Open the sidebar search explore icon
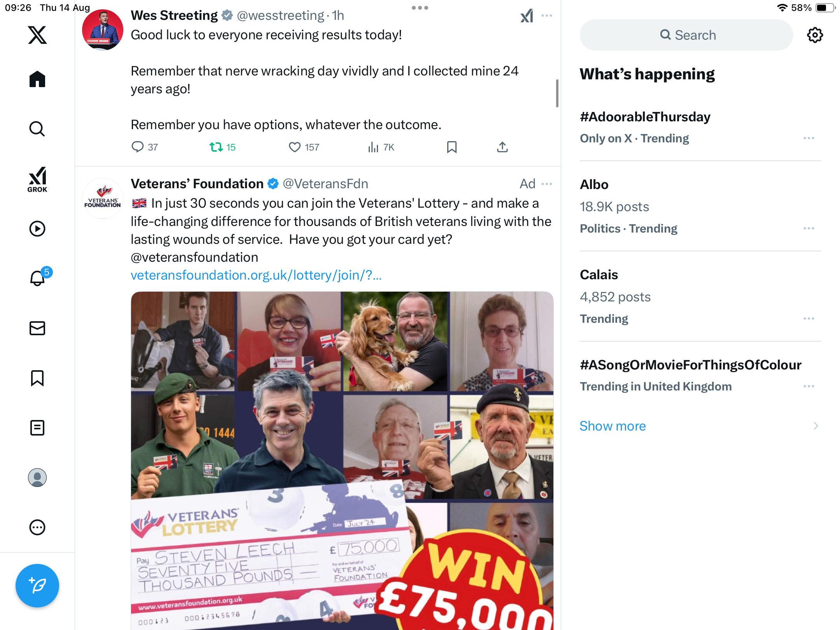 37,129
